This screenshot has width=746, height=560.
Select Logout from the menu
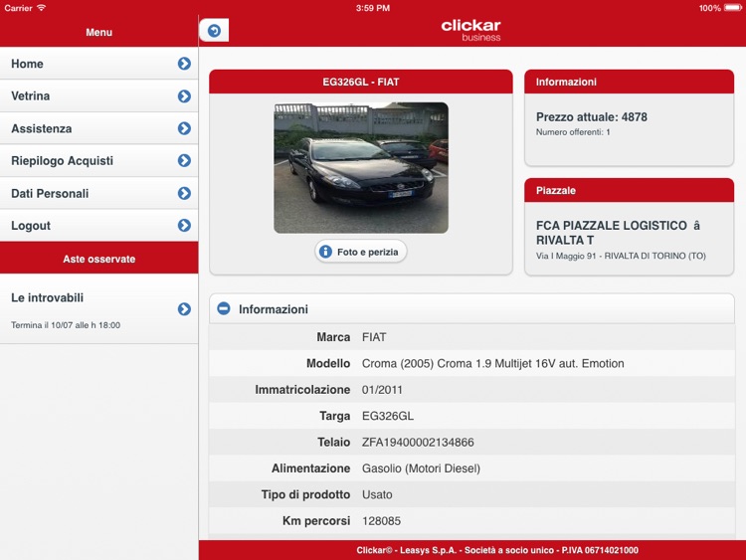98,226
